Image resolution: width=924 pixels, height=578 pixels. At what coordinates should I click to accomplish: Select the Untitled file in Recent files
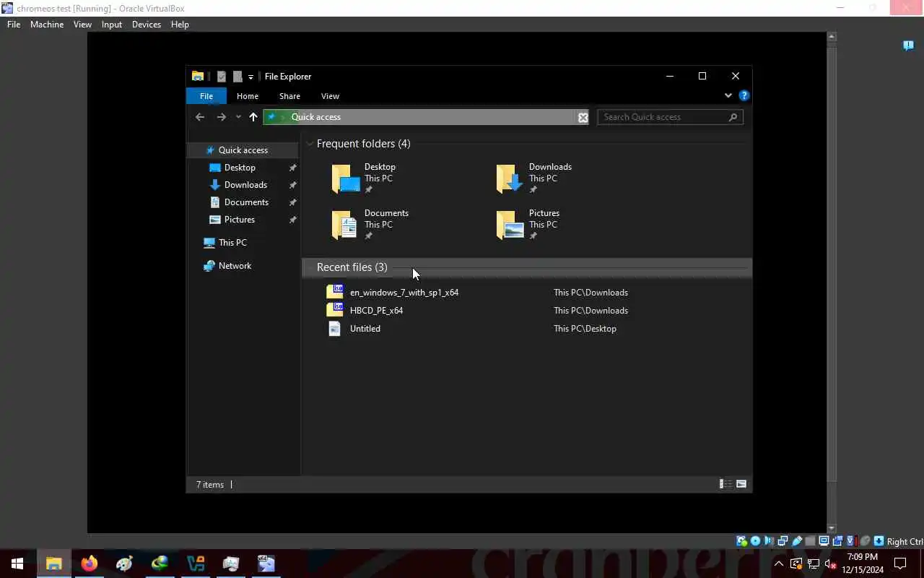point(365,329)
